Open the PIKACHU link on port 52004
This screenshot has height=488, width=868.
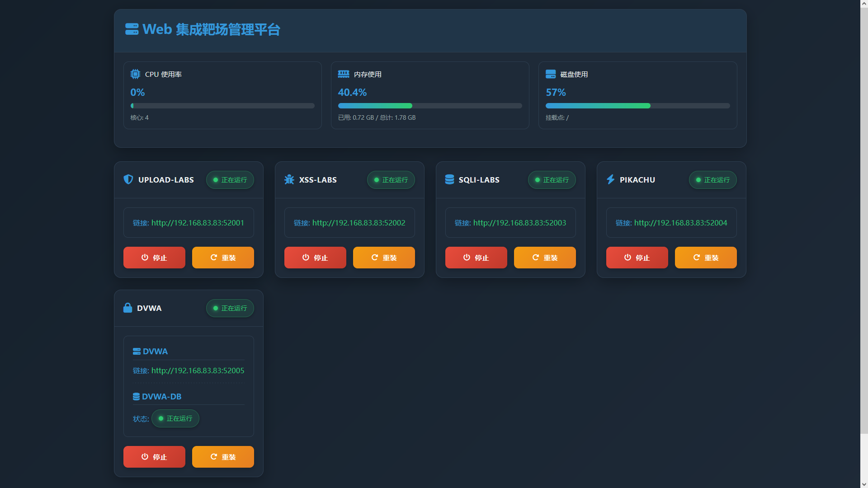(x=680, y=223)
